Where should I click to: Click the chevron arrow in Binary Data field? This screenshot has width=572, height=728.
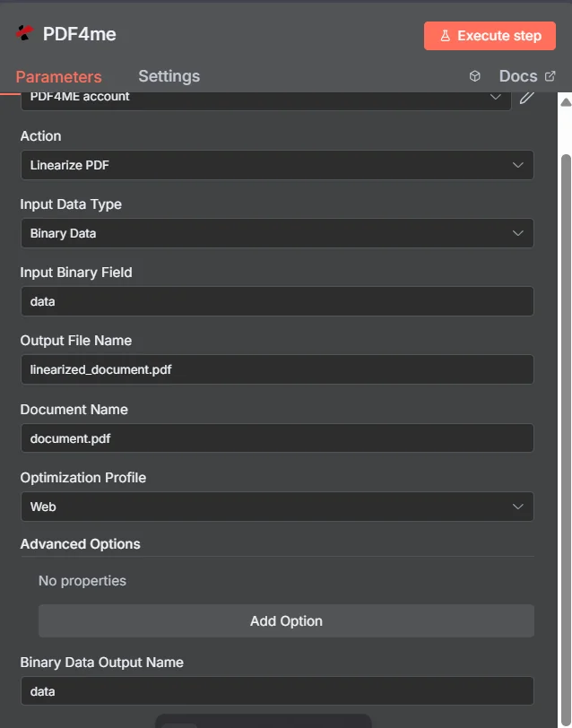[x=517, y=233]
